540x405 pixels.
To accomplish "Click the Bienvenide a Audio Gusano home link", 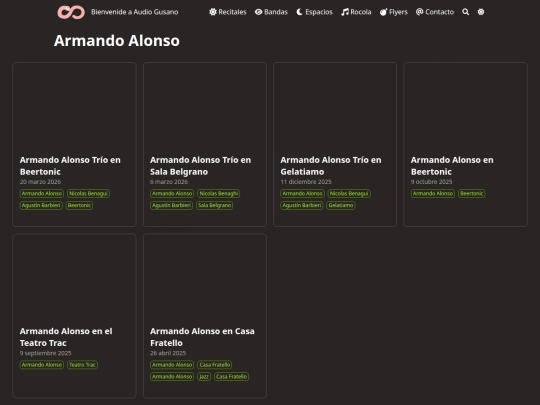I will (x=134, y=12).
